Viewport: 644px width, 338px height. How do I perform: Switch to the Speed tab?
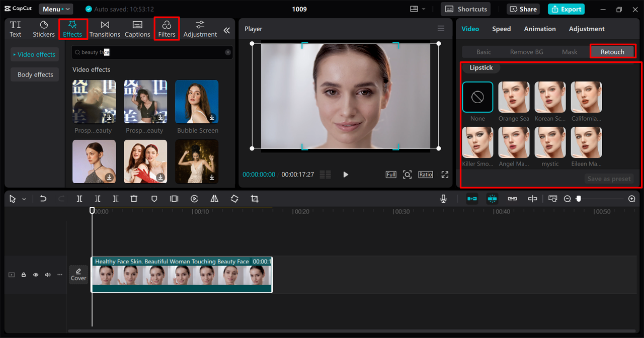[x=502, y=29]
